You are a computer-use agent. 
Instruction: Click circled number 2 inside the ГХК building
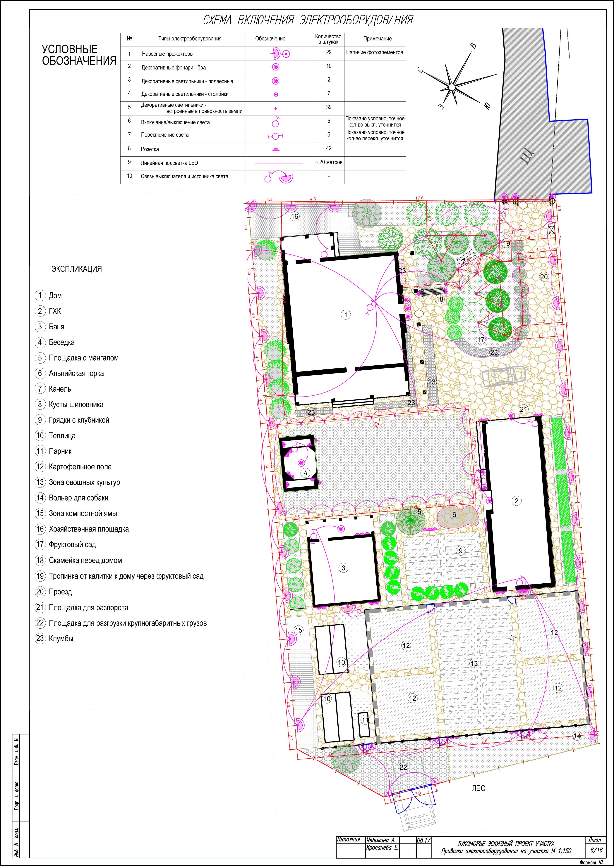tap(516, 501)
